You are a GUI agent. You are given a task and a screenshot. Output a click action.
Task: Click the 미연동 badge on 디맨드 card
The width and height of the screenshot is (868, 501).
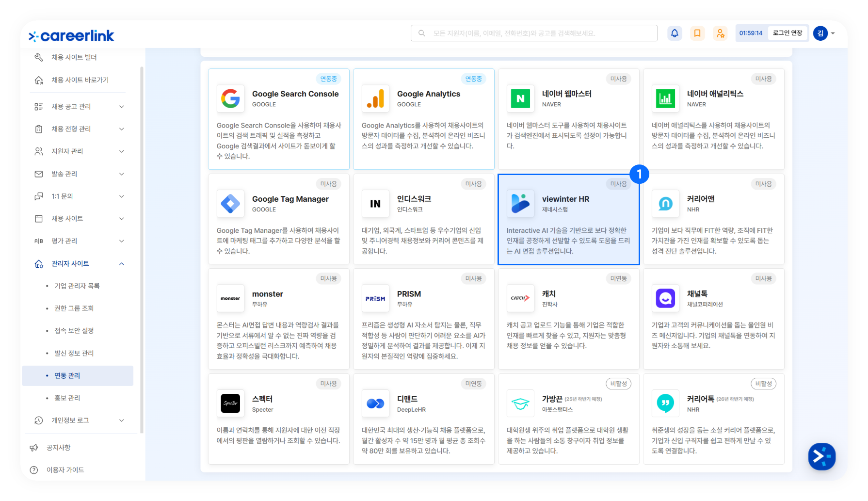[x=474, y=384]
